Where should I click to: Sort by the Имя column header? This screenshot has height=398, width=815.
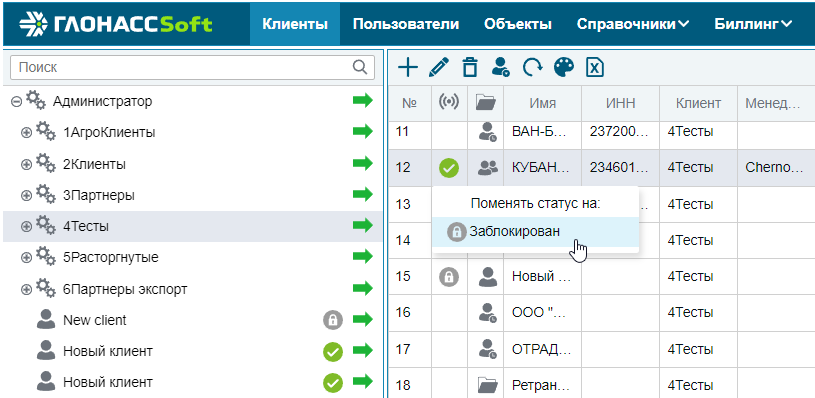tap(543, 103)
